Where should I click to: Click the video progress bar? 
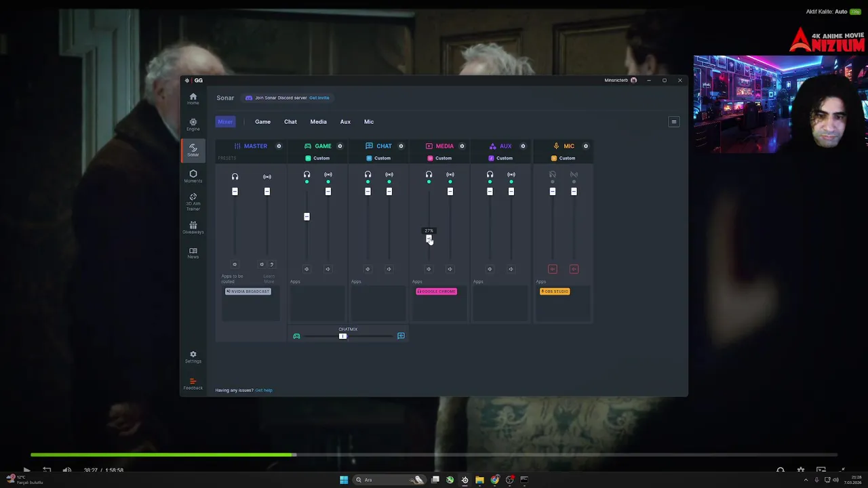(x=434, y=455)
